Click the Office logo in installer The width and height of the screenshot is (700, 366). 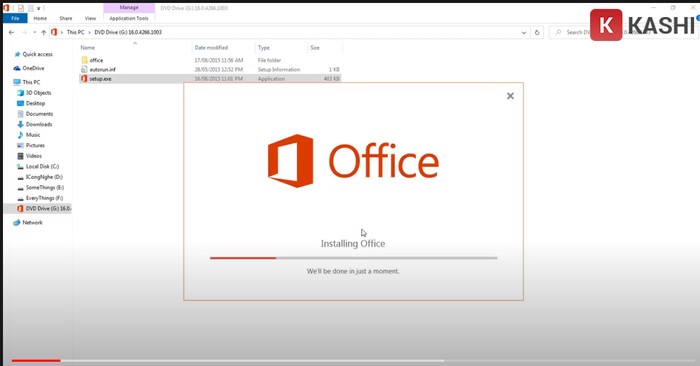[353, 161]
